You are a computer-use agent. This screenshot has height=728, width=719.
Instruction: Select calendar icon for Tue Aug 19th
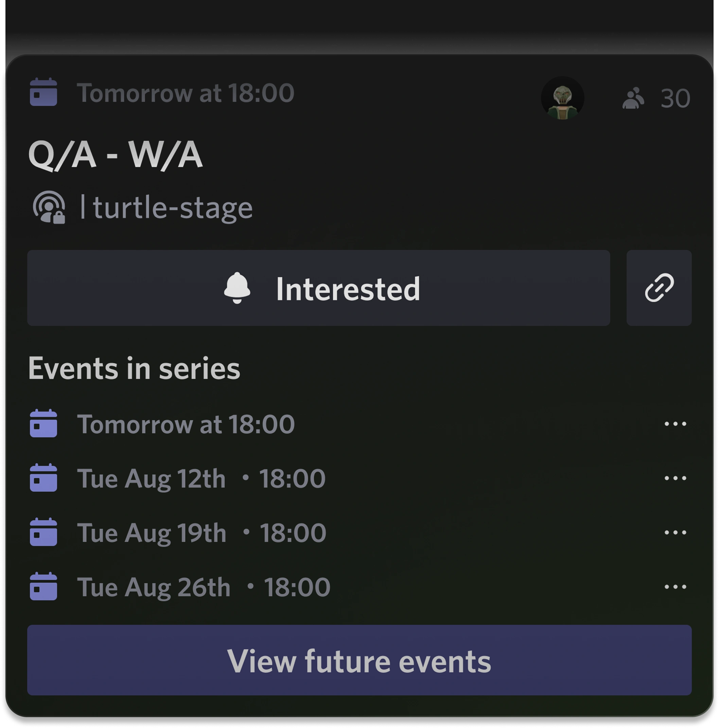click(43, 532)
